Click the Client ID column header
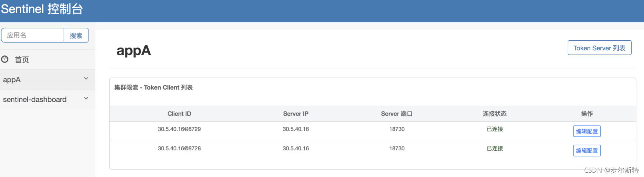This screenshot has height=177, width=644. click(179, 114)
